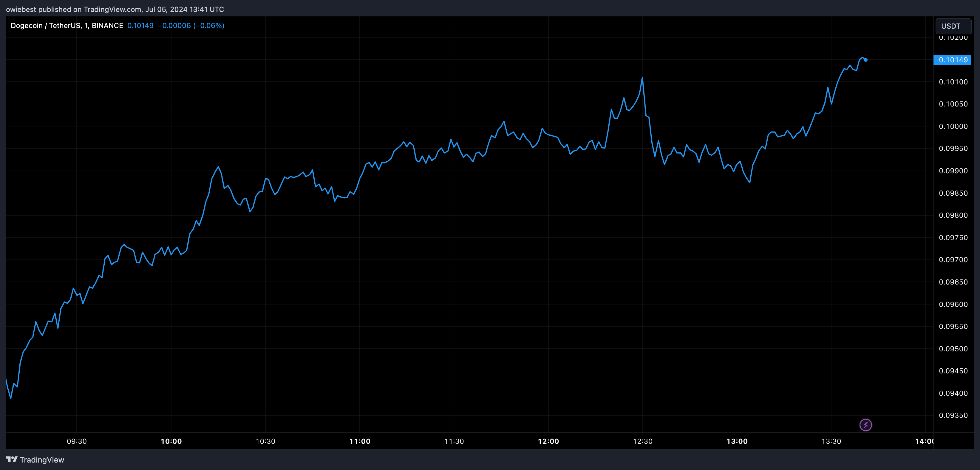
Task: Click the 13:30 time axis label
Action: 831,441
